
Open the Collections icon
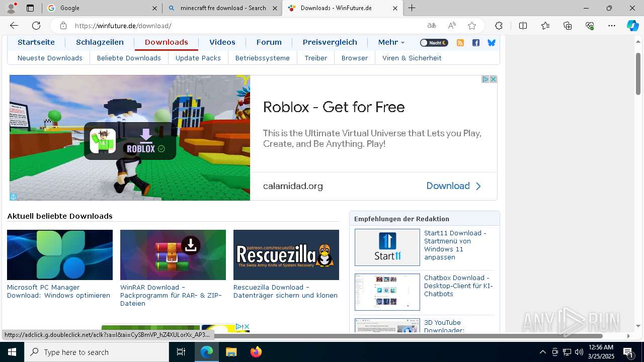pos(568,26)
